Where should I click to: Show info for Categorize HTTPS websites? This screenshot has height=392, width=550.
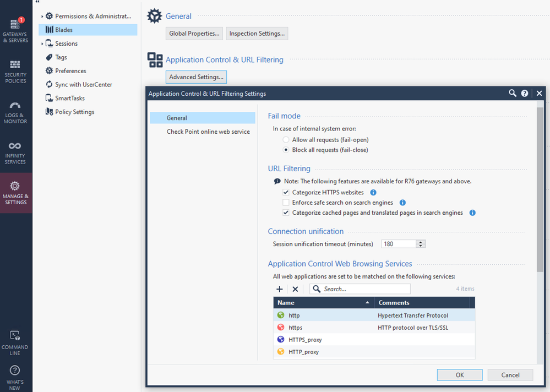[373, 193]
